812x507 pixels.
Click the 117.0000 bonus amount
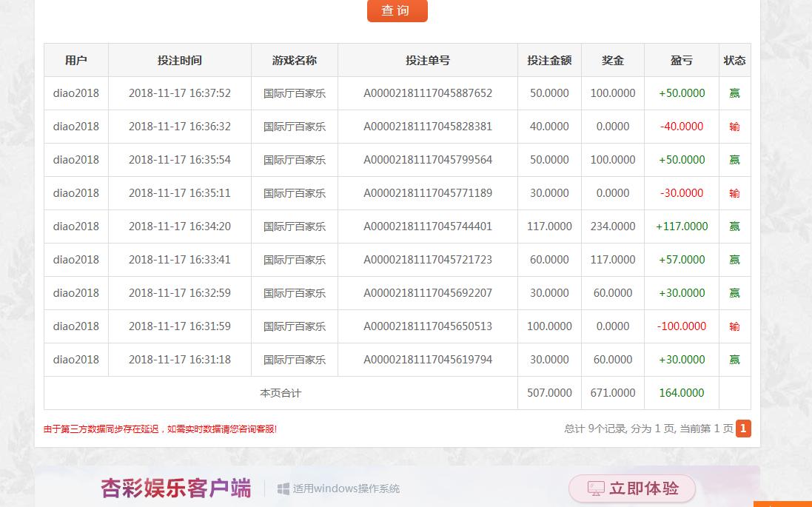point(613,260)
